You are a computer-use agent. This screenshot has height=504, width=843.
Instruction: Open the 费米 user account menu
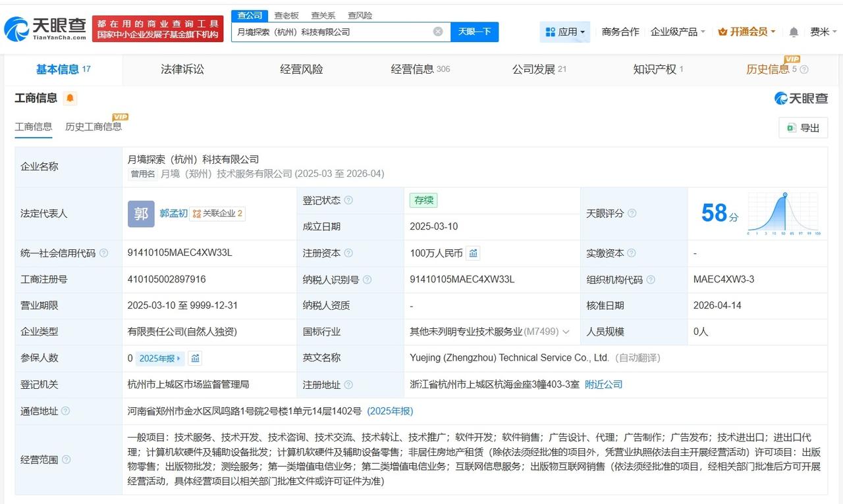tap(823, 32)
